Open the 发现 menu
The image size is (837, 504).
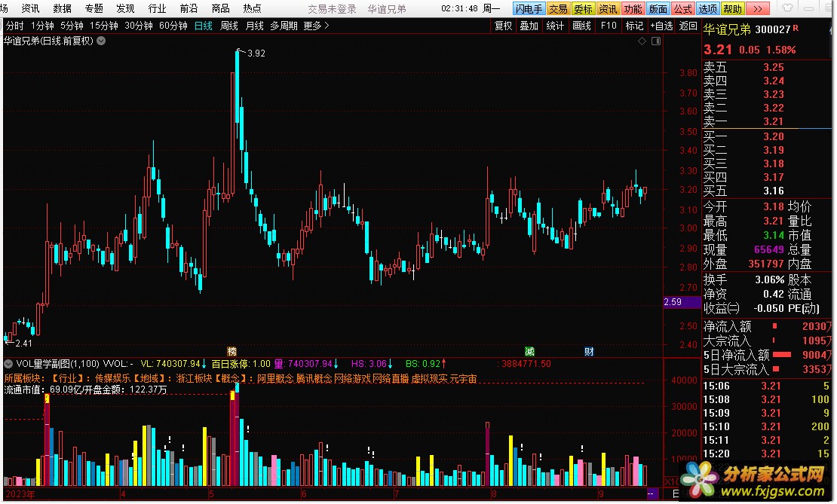125,8
